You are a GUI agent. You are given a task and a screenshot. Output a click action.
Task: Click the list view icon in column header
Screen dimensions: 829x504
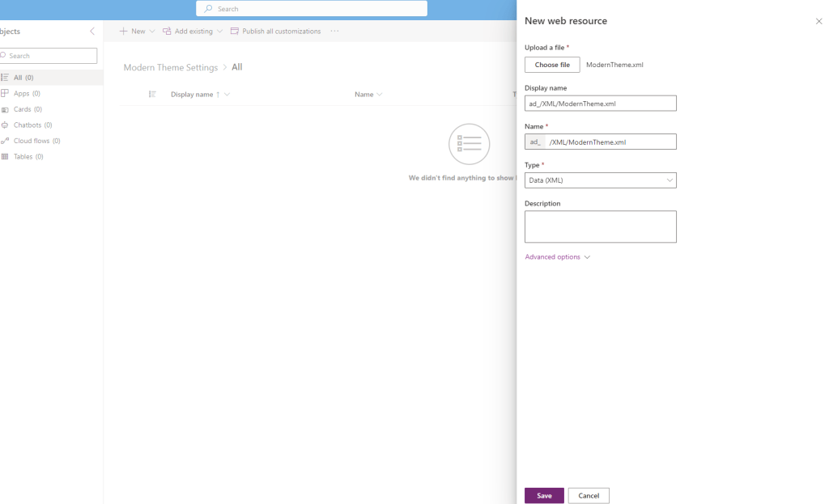152,95
